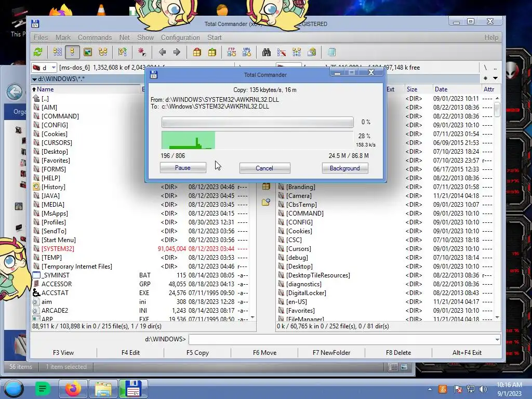
Task: Open the Mark menu
Action: point(63,37)
